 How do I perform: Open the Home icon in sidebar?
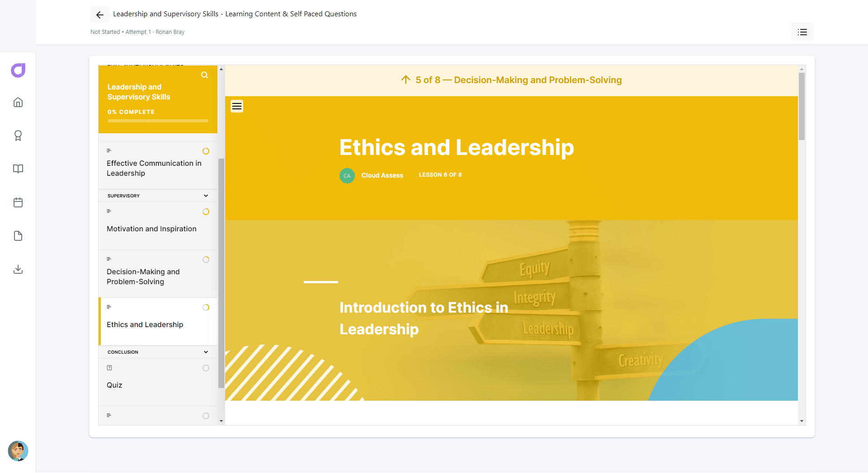[x=18, y=102]
